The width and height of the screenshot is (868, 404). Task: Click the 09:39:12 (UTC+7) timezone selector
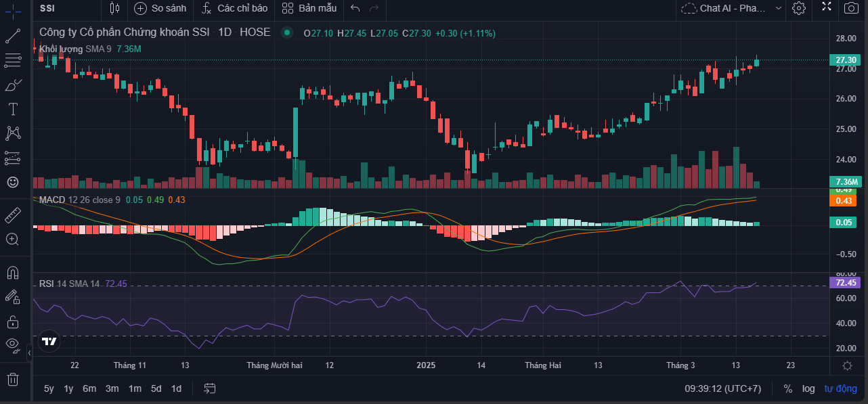coord(723,388)
